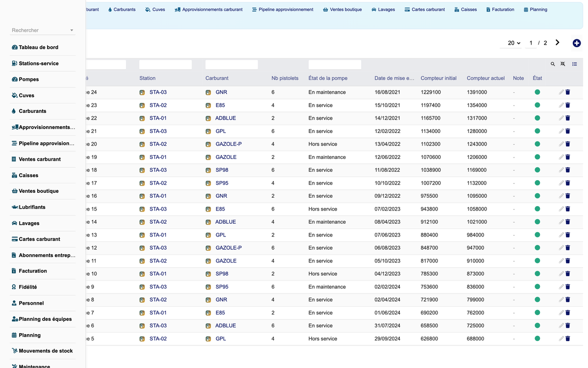This screenshot has height=368, width=588.
Task: Open Planning tab in top bar
Action: pos(536,9)
